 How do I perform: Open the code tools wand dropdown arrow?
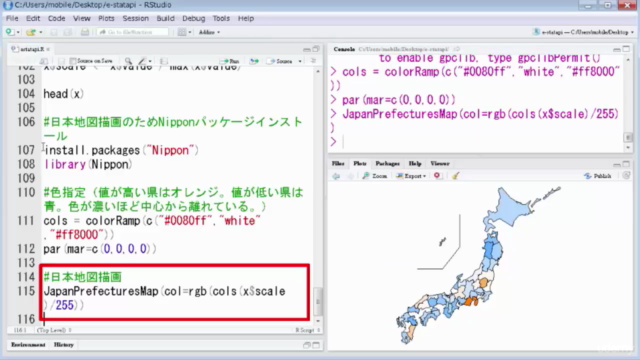[150, 62]
